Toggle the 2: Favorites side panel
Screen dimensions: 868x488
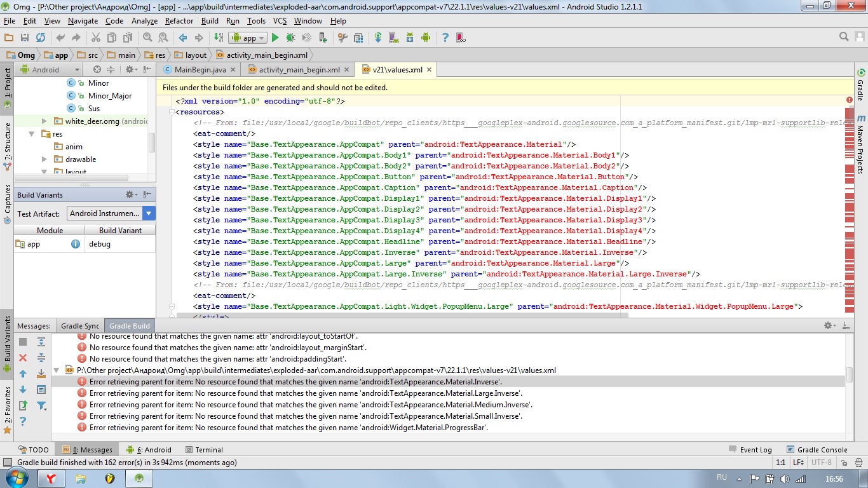tap(7, 409)
